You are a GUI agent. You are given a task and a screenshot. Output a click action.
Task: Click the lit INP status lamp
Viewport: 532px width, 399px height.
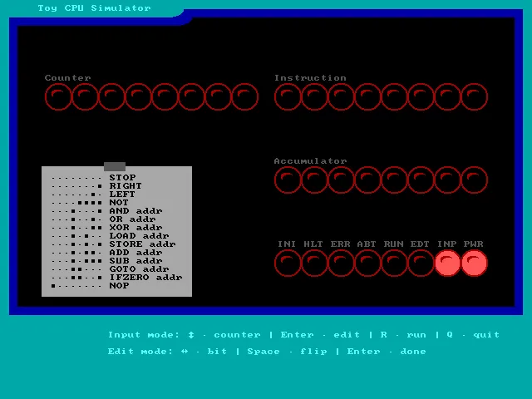click(x=447, y=264)
